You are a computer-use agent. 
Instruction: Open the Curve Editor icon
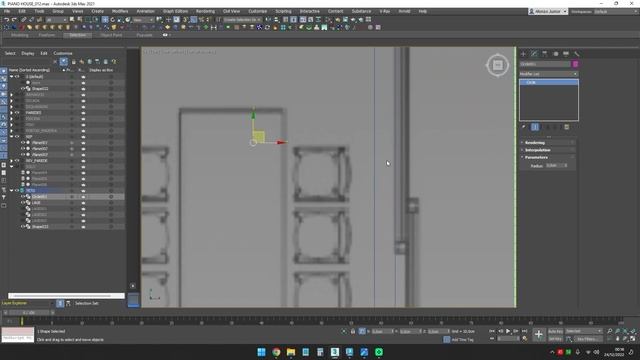[x=311, y=20]
